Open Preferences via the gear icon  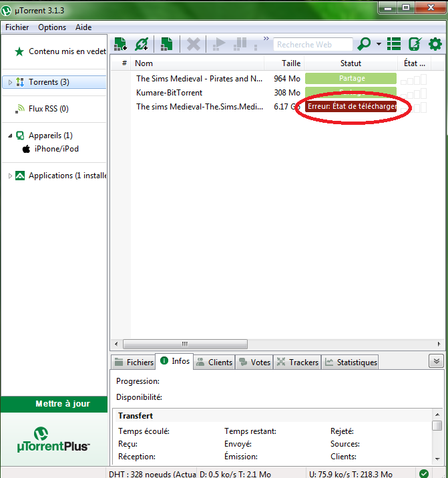coord(435,44)
